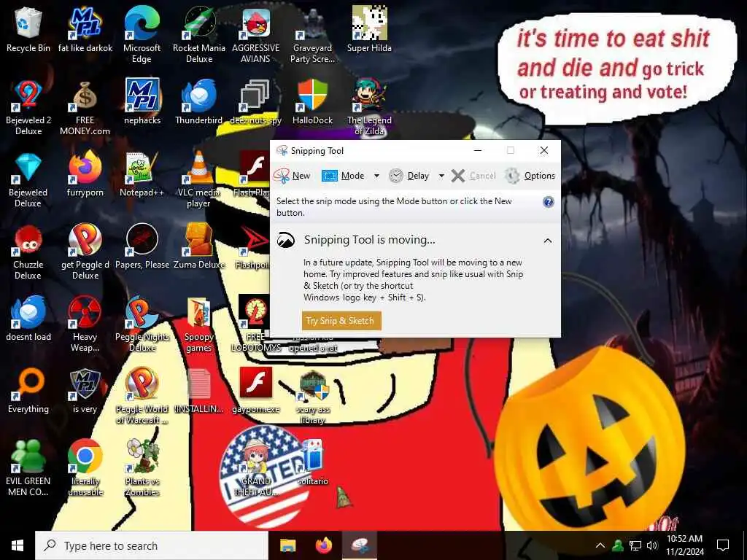Open Snipping Tool Options
The height and width of the screenshot is (560, 747).
click(x=530, y=176)
